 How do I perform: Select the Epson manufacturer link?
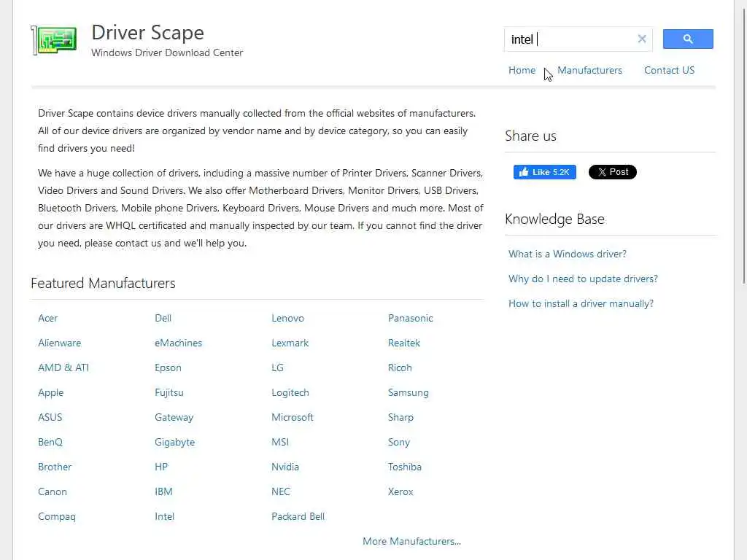tap(168, 367)
